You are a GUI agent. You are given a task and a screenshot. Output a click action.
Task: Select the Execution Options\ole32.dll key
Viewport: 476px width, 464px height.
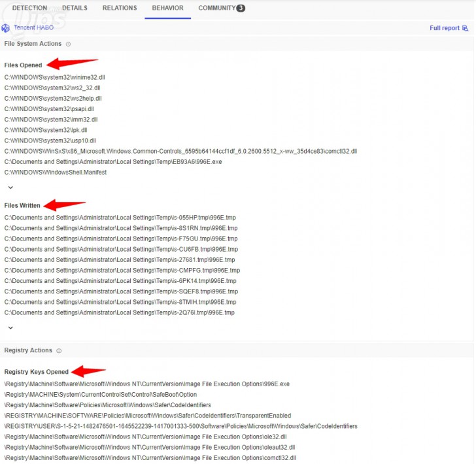(145, 437)
